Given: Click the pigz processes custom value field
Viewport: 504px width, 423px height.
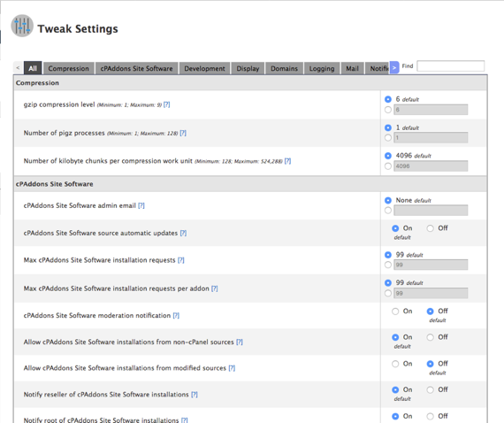Looking at the screenshot, I should [x=431, y=138].
